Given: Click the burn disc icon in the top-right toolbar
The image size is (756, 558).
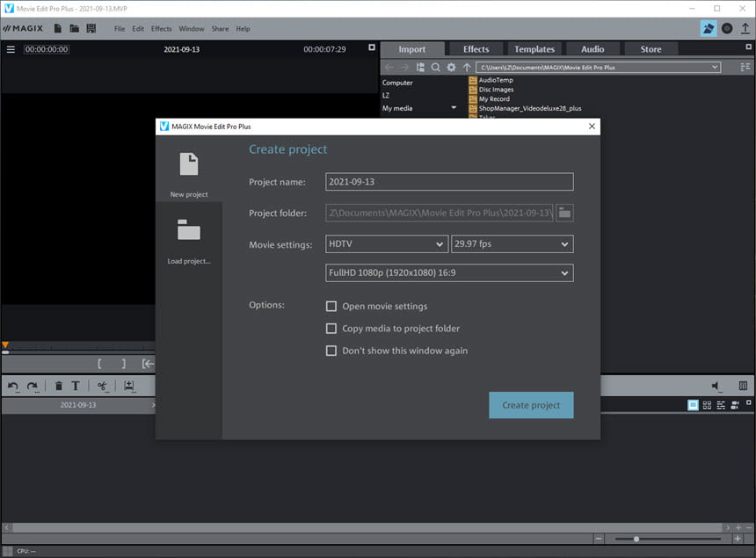Looking at the screenshot, I should point(727,28).
